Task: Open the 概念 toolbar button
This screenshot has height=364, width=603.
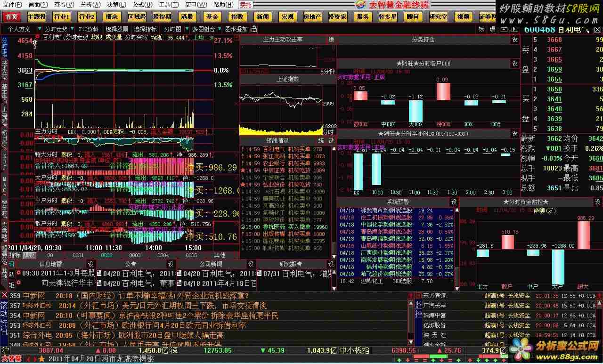Action: pos(112,16)
